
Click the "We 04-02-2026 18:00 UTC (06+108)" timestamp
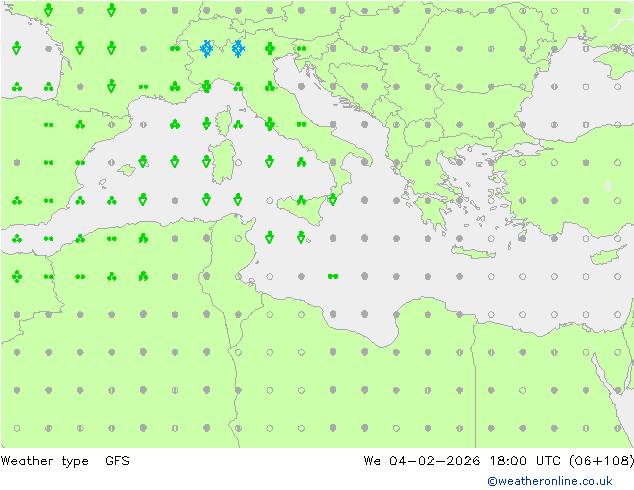pyautogui.click(x=499, y=461)
